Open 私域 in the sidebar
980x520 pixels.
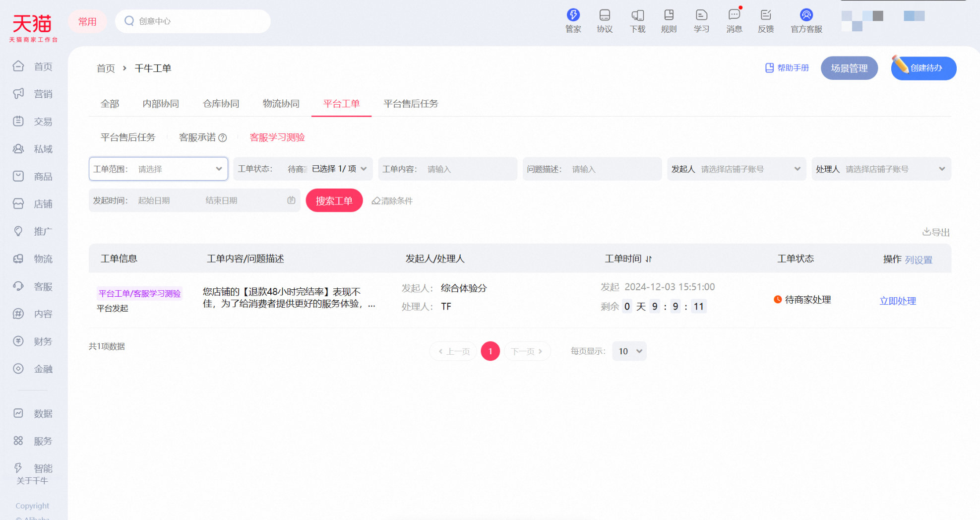(33, 149)
